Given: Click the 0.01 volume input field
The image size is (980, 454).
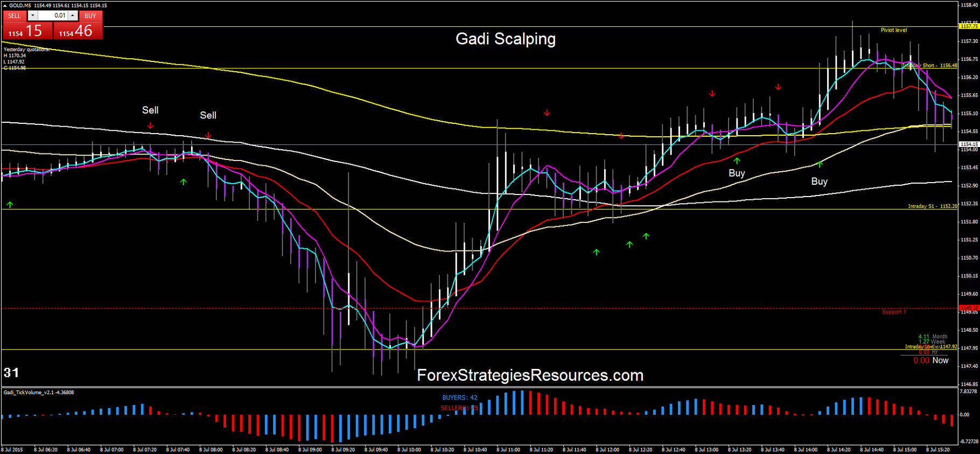Looking at the screenshot, I should [53, 16].
